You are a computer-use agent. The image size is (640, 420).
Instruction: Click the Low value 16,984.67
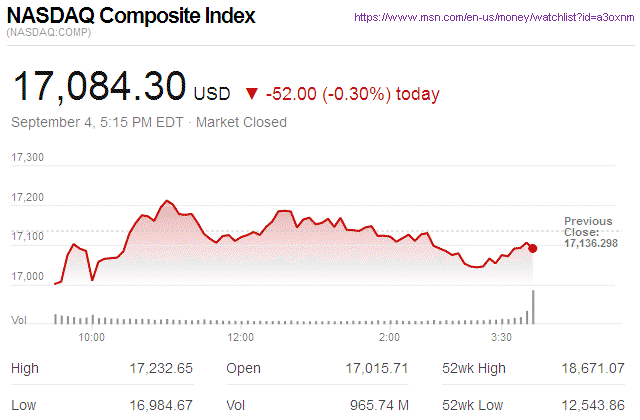pos(161,403)
